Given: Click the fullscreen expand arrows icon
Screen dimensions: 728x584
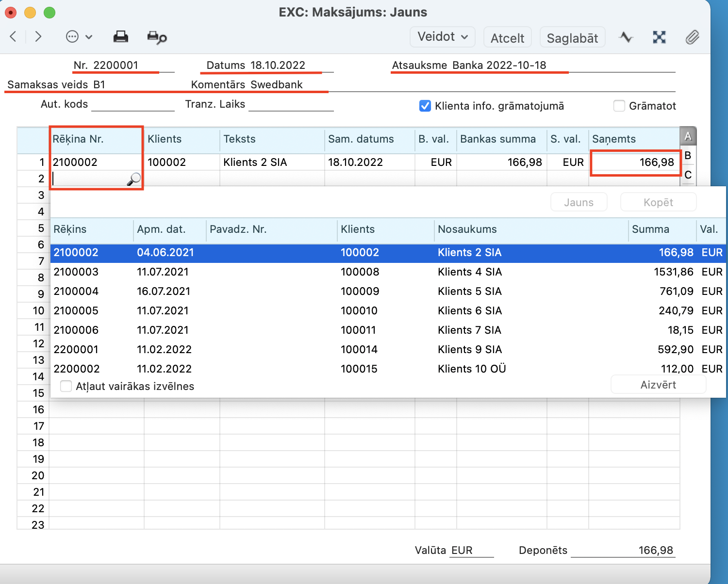Looking at the screenshot, I should [x=659, y=37].
